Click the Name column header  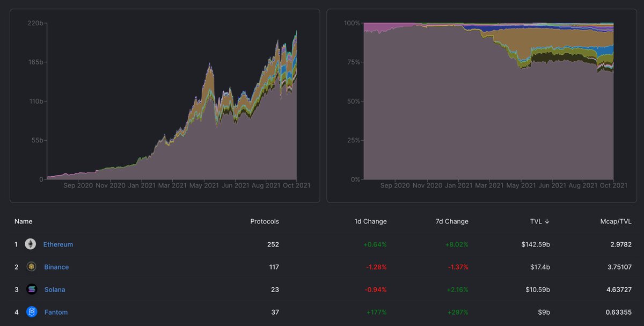(x=23, y=221)
